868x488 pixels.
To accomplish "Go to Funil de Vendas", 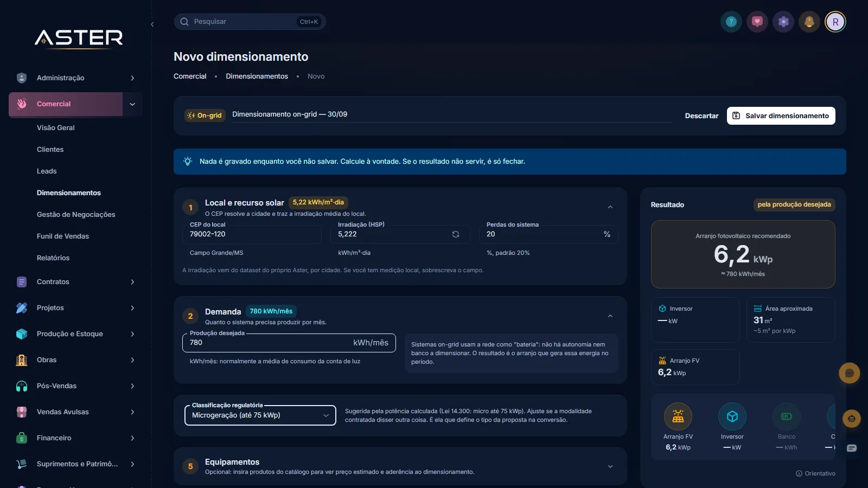I will point(63,236).
